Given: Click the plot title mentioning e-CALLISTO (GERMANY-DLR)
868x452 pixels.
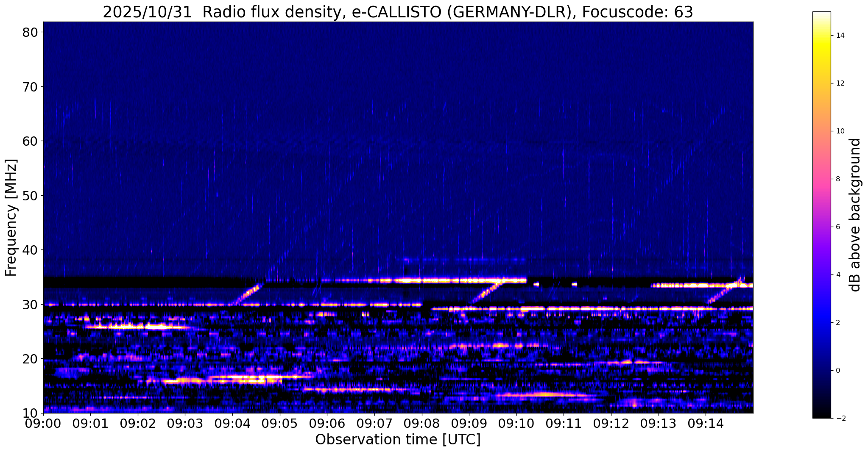Looking at the screenshot, I should [x=398, y=12].
